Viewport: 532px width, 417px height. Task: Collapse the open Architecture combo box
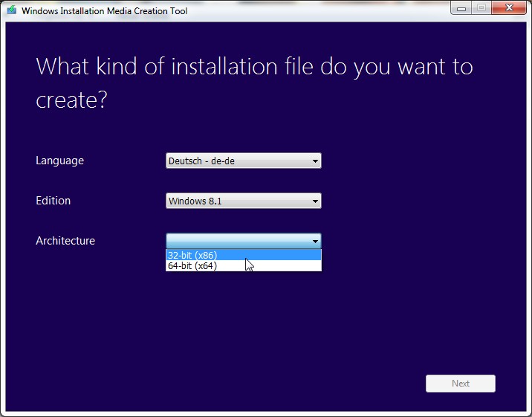coord(243,241)
